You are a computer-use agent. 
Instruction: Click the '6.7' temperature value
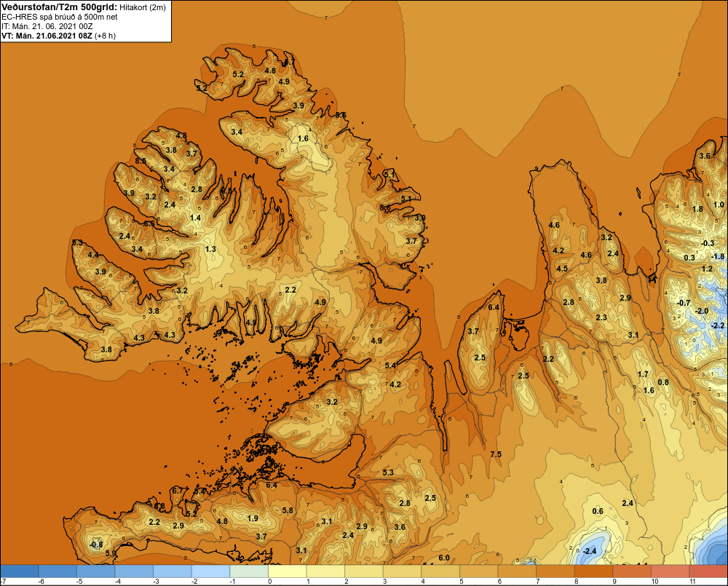178,491
